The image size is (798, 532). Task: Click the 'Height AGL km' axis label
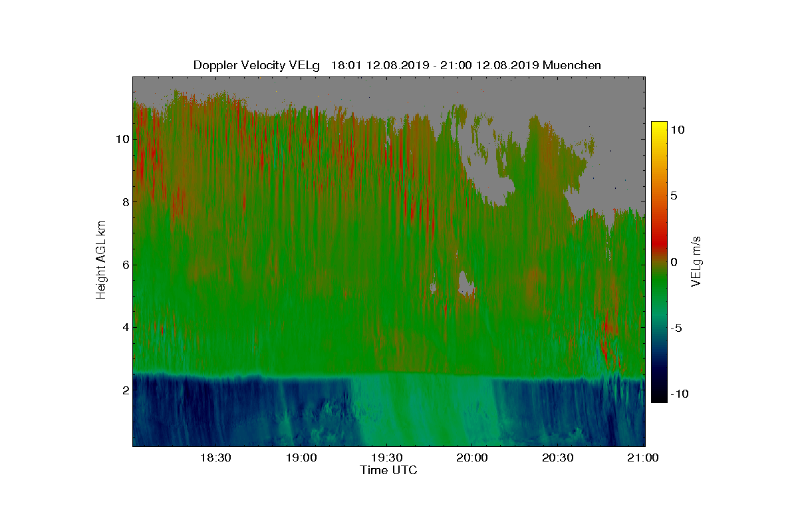point(101,259)
